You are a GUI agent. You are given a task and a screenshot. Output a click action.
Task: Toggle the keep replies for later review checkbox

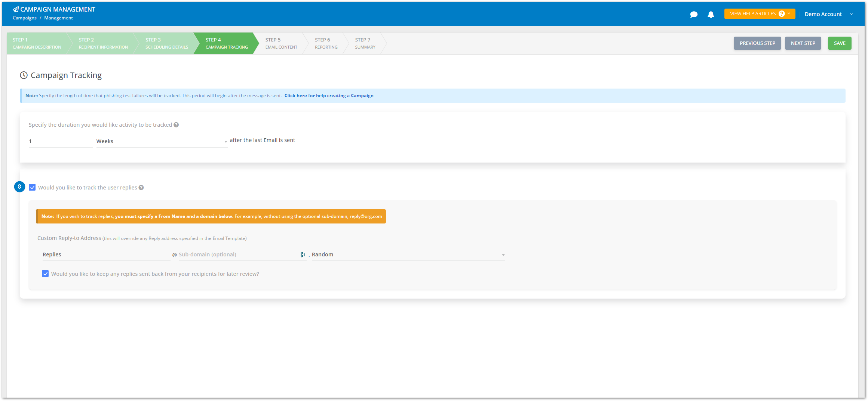pos(45,274)
